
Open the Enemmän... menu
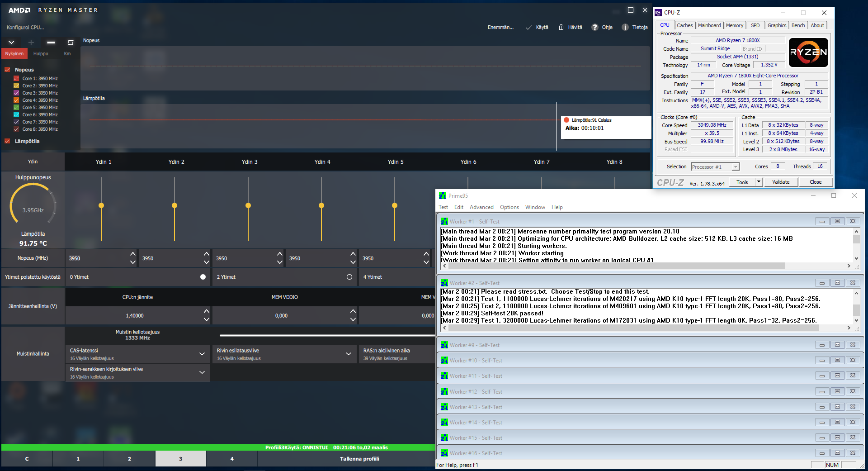click(500, 28)
